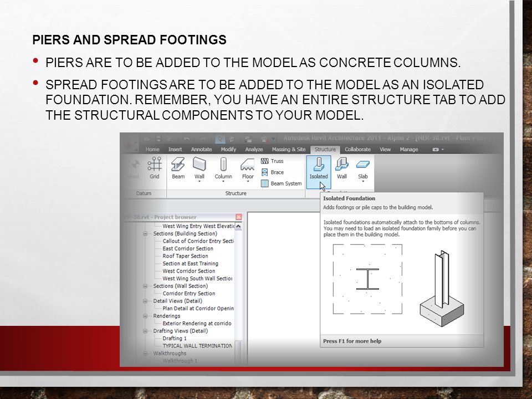Close the Project browser panel
532x399 pixels.
238,217
